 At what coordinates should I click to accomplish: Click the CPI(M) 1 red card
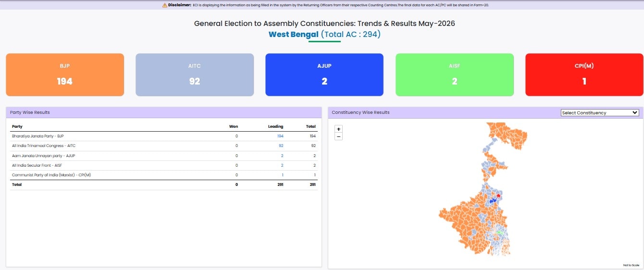pyautogui.click(x=584, y=74)
